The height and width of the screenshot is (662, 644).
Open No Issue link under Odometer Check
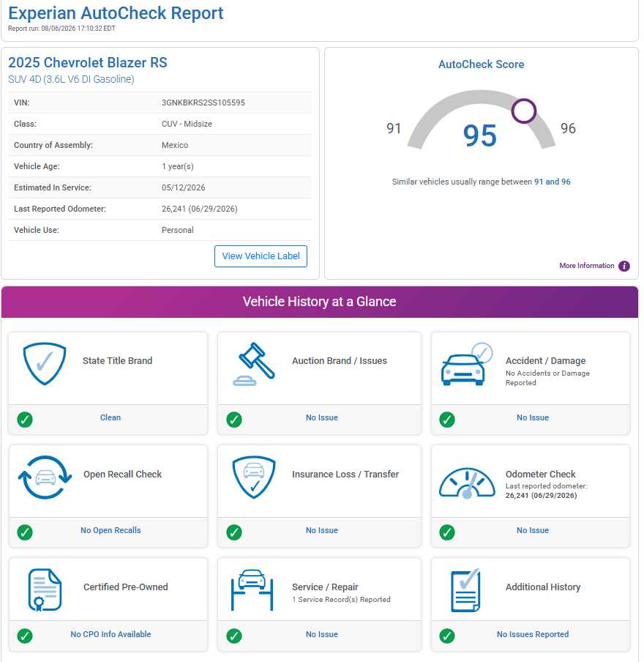point(533,530)
